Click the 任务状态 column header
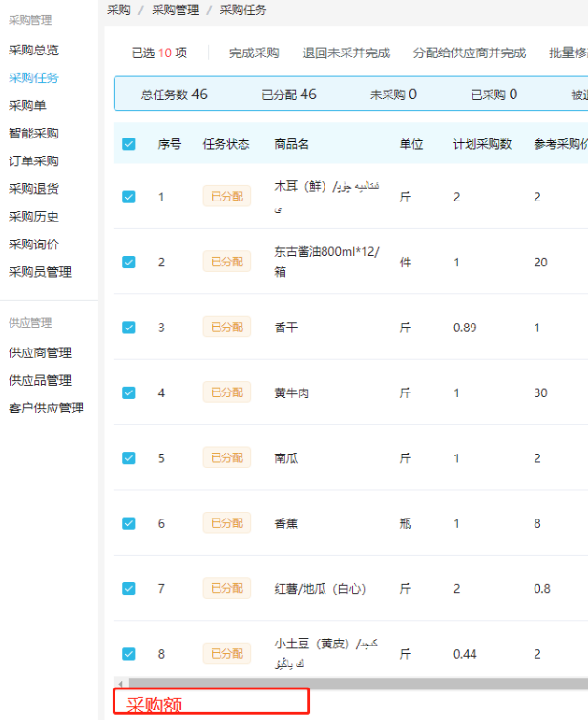Screen dimensions: 588x720 click(x=226, y=144)
